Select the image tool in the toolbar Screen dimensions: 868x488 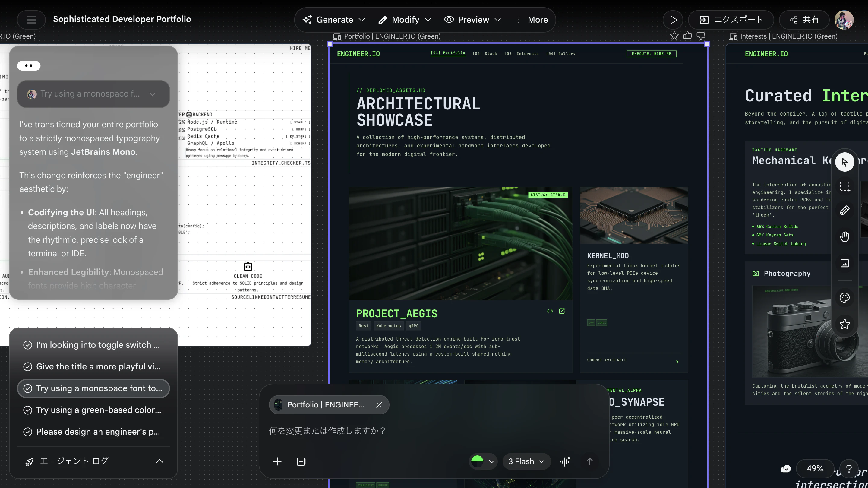pyautogui.click(x=844, y=263)
